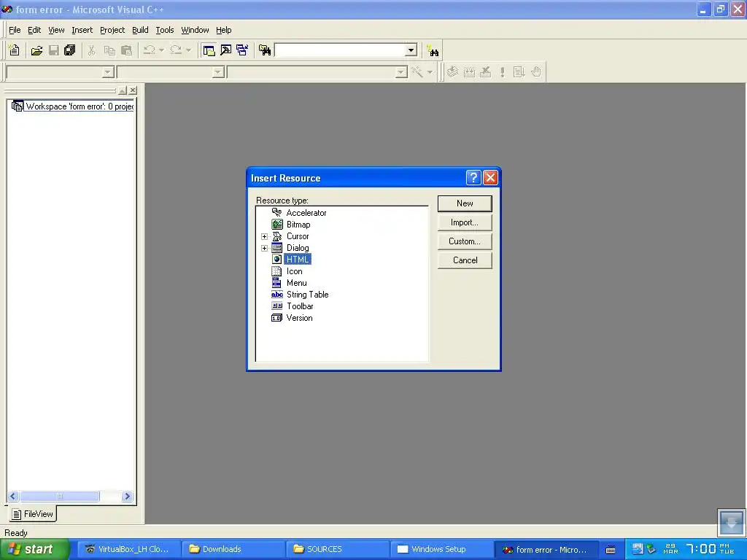This screenshot has width=747, height=560.
Task: Click the workspace pane left scroll arrow
Action: click(13, 496)
